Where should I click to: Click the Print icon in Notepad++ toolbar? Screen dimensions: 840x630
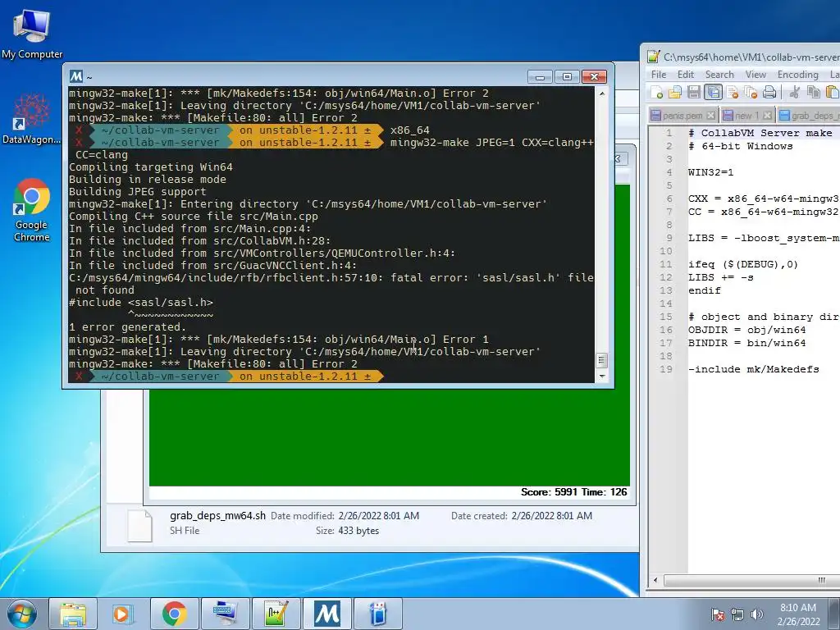769,93
